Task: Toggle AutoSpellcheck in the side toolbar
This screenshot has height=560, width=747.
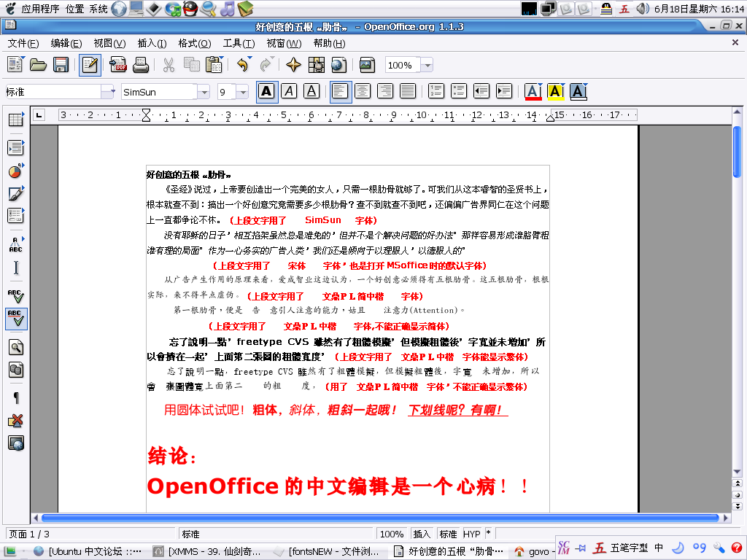Action: coord(16,319)
